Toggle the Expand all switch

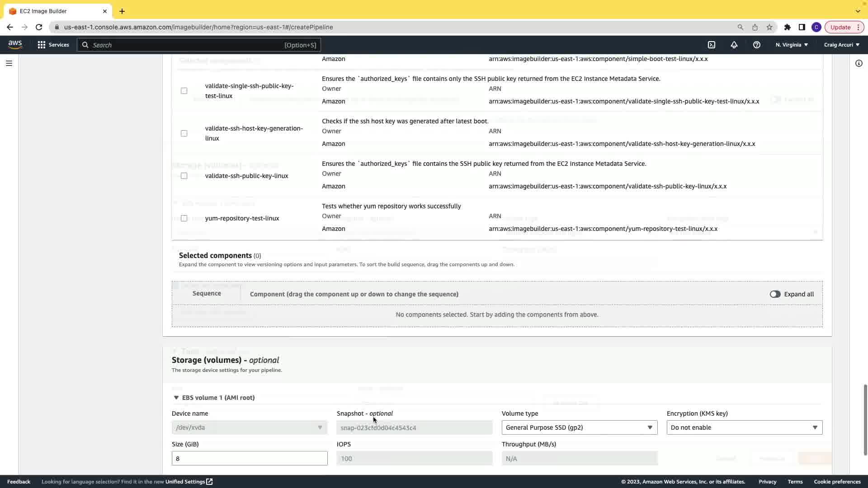tap(775, 294)
